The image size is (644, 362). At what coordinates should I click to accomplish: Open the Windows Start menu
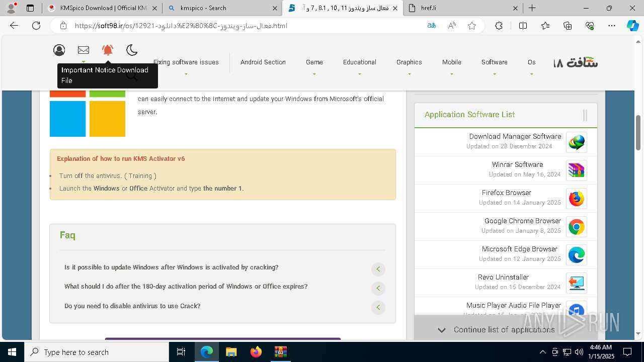point(12,352)
